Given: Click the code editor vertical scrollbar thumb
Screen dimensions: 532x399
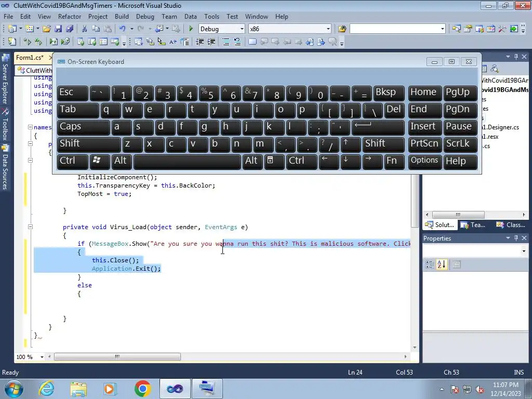Looking at the screenshot, I should click(x=415, y=202).
